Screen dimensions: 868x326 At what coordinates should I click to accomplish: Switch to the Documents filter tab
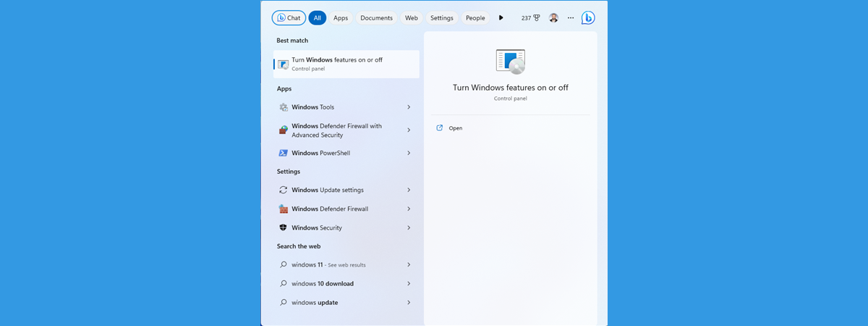click(x=376, y=18)
